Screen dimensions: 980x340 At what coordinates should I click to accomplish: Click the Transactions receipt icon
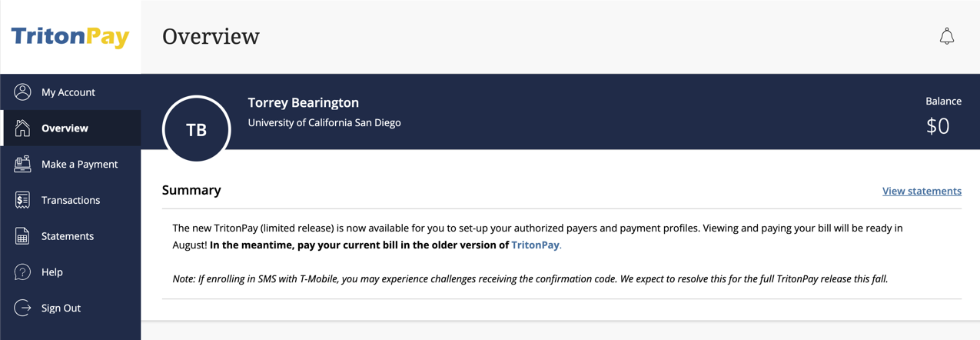[22, 200]
